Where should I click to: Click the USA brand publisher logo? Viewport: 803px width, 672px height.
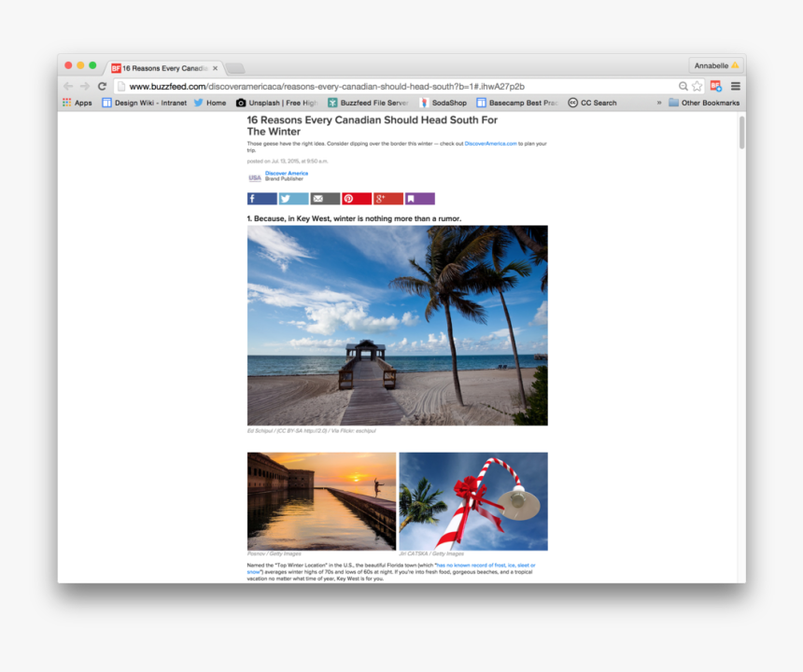pyautogui.click(x=255, y=177)
